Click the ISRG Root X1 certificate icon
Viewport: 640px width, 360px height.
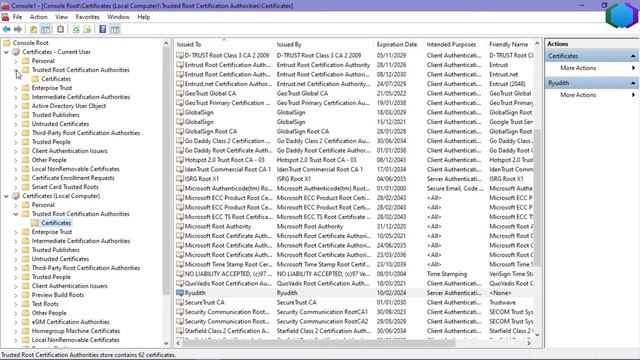tap(180, 179)
